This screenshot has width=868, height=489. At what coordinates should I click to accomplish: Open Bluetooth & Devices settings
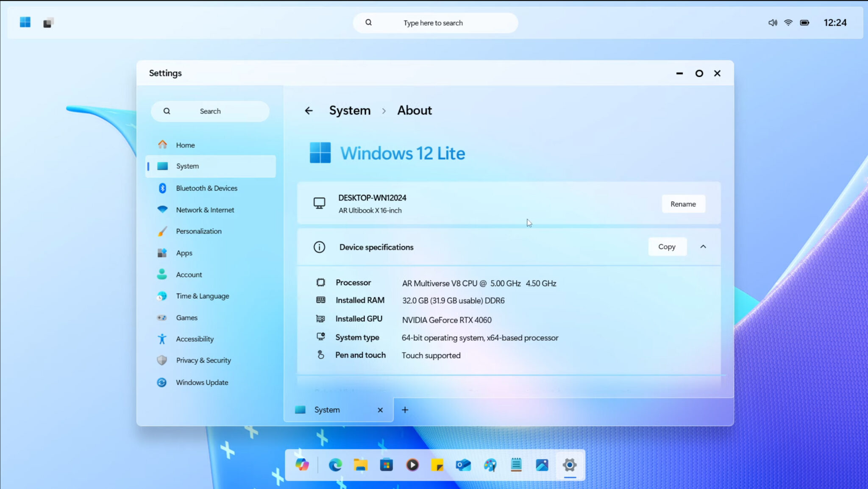(206, 188)
